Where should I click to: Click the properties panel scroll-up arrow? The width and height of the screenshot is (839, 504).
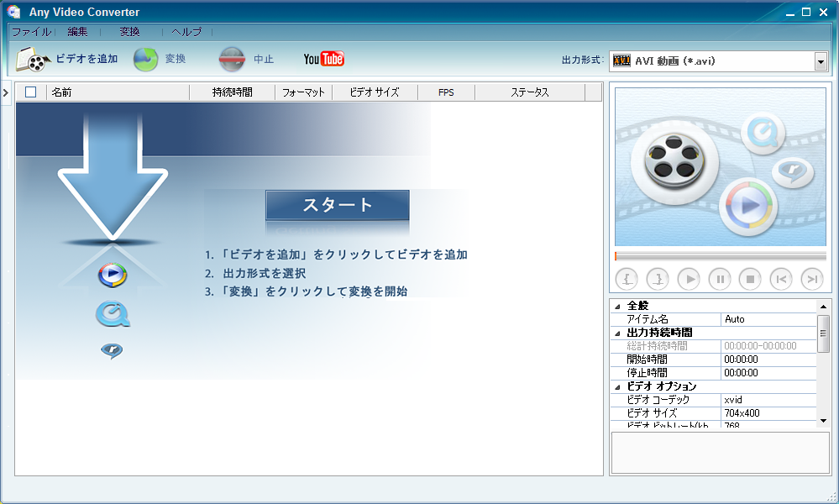pos(823,307)
